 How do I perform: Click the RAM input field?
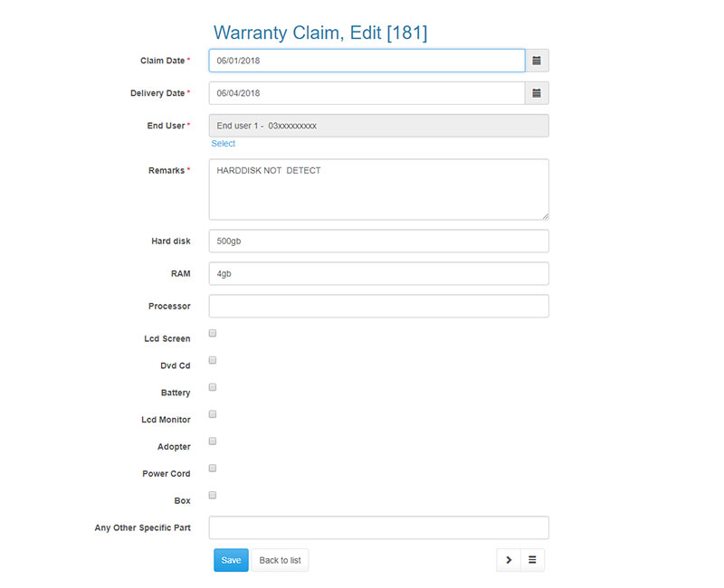point(378,274)
